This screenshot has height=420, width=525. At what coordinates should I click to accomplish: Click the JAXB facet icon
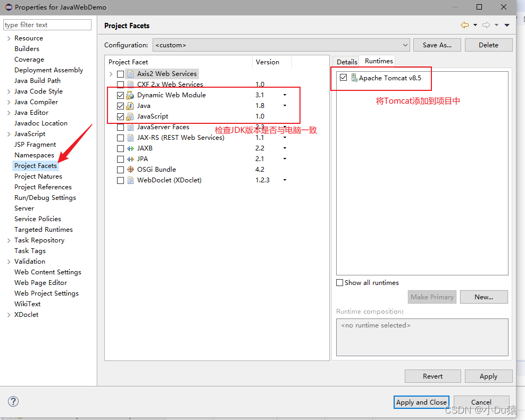pyautogui.click(x=130, y=148)
